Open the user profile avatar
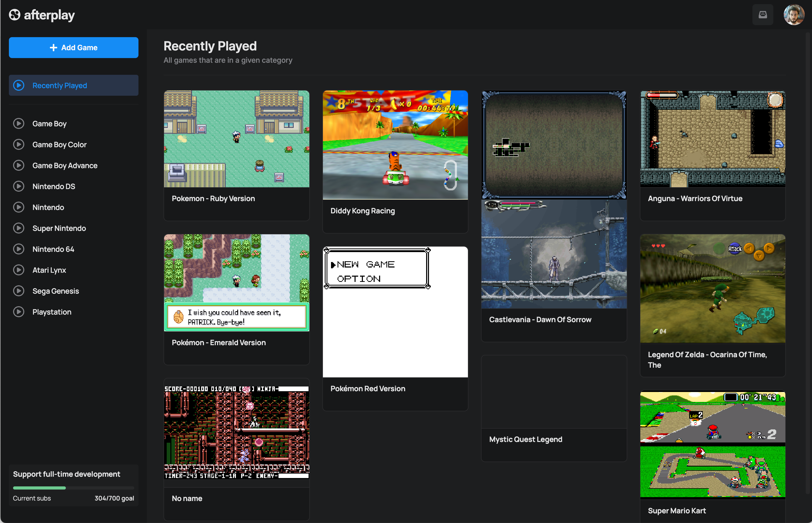This screenshot has width=812, height=523. (x=793, y=15)
